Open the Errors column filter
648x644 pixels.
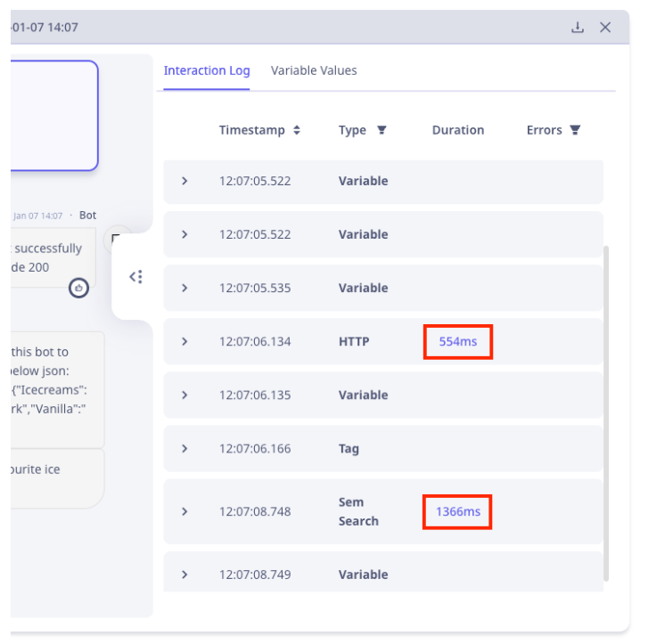575,130
